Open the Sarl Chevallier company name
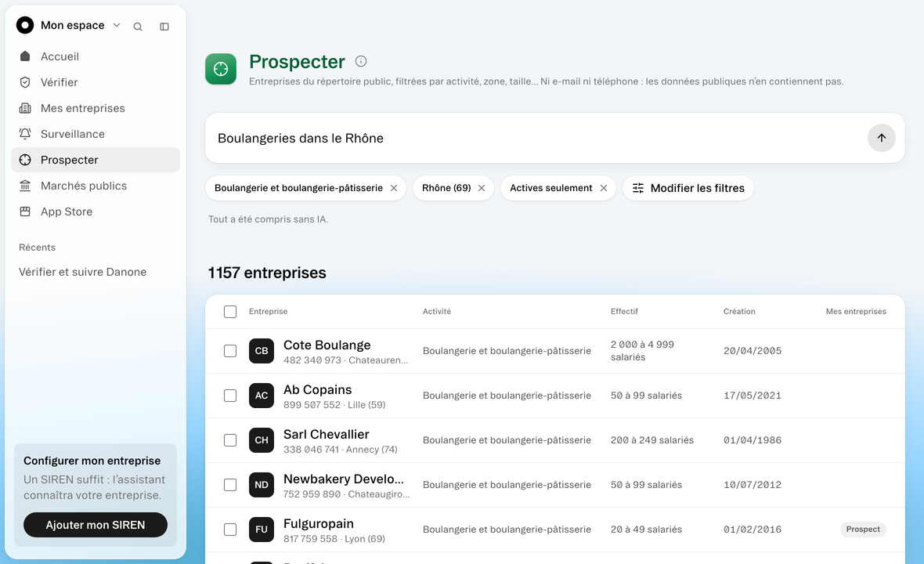This screenshot has height=564, width=924. tap(327, 435)
